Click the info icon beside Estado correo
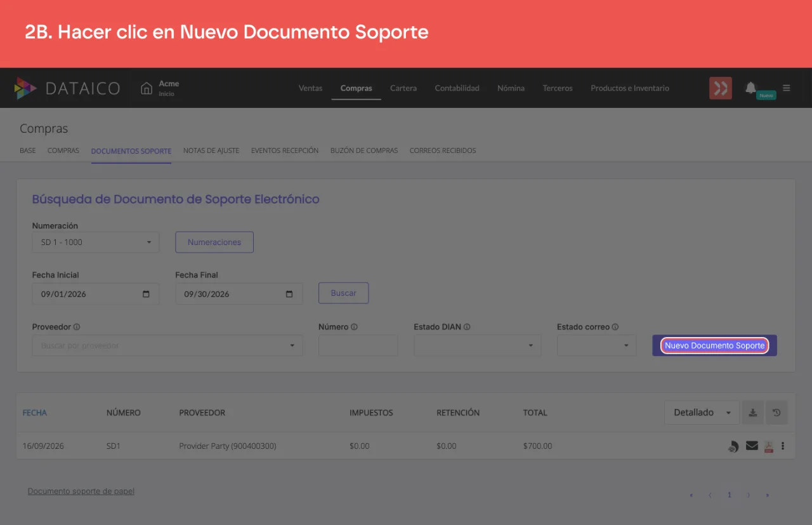 (615, 327)
